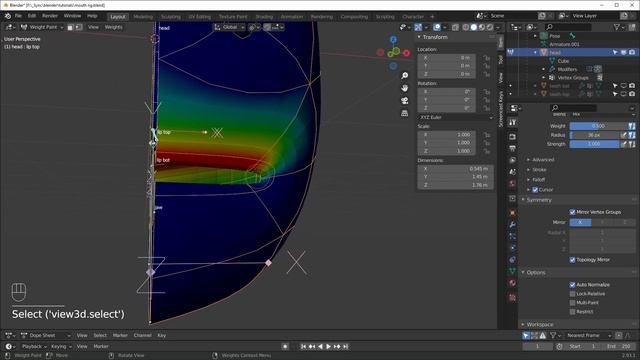Open the Modifiers wrench tab icon
The width and height of the screenshot is (640, 360).
pos(513,224)
